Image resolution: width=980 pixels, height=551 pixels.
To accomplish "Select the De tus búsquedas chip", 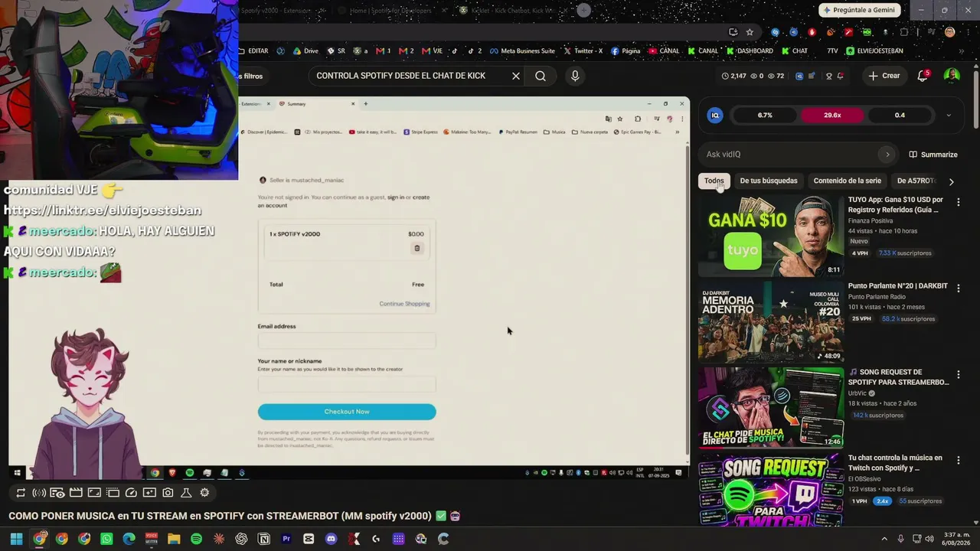I will [769, 181].
